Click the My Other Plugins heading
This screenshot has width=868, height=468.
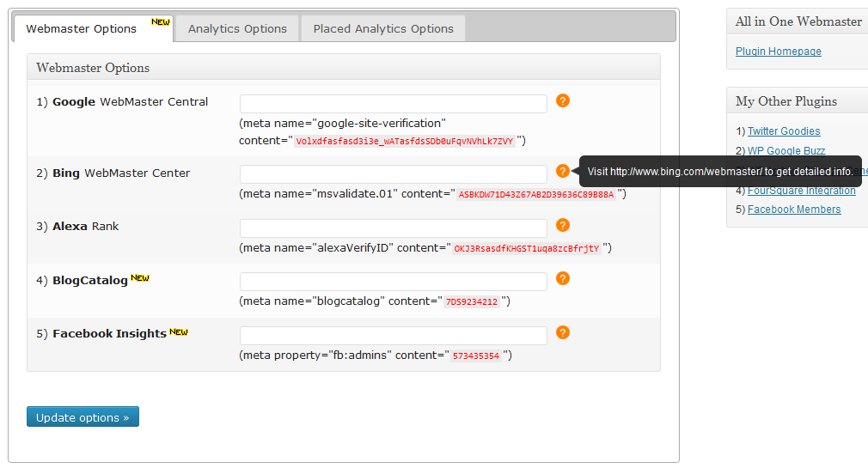pyautogui.click(x=786, y=101)
